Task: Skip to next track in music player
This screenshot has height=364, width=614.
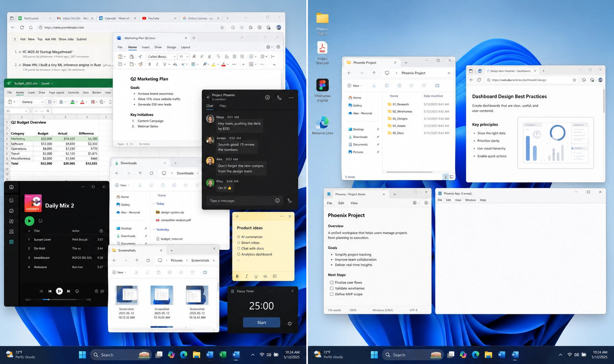Action: click(x=69, y=291)
